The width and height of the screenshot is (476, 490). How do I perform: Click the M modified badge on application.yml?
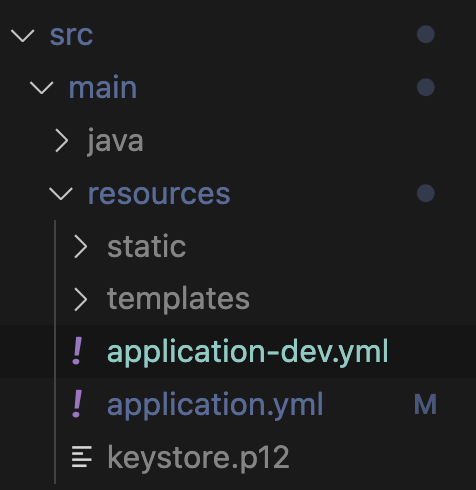(x=425, y=404)
